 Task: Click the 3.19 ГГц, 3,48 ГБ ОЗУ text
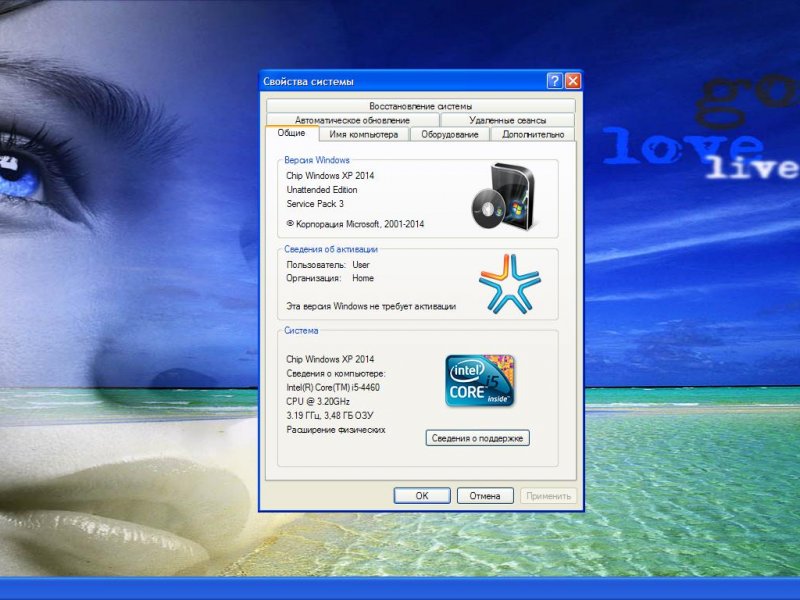point(330,415)
